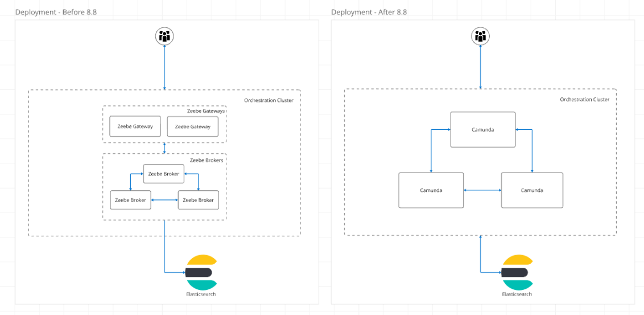This screenshot has height=315, width=644.
Task: Click the "Deployment - Before 8.8" frame title
Action: coord(56,12)
